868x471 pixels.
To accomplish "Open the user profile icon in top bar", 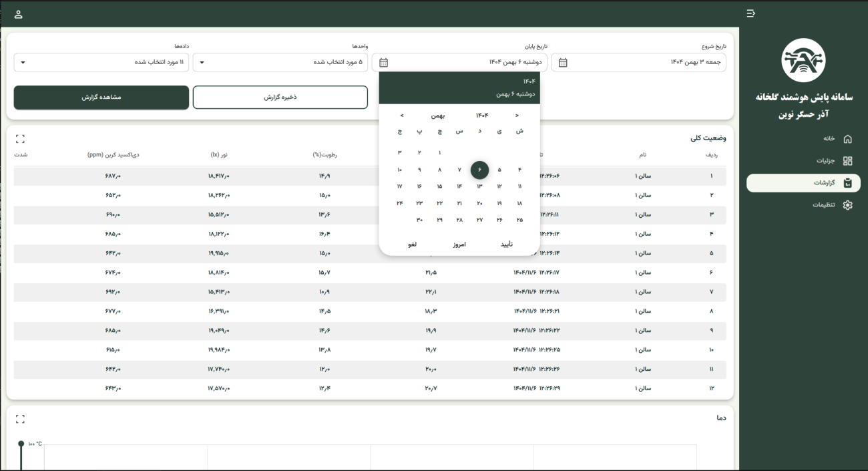I will pyautogui.click(x=19, y=14).
